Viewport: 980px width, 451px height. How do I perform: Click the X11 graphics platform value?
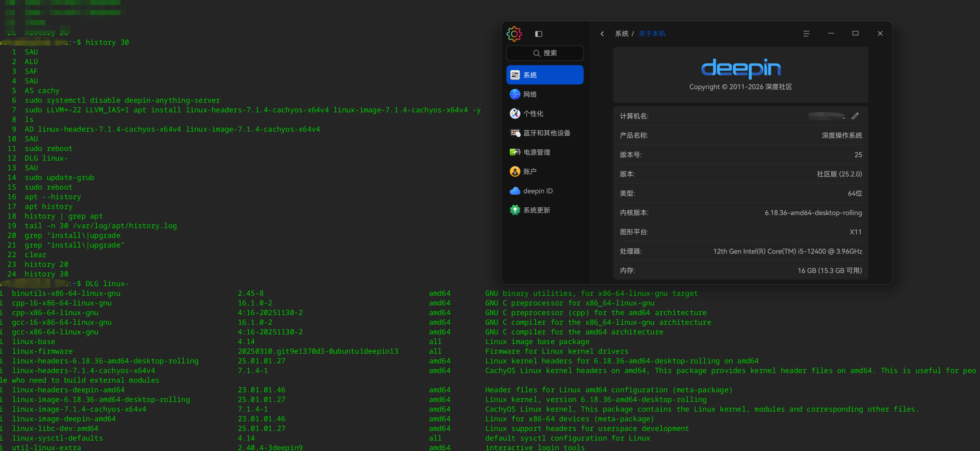point(856,232)
